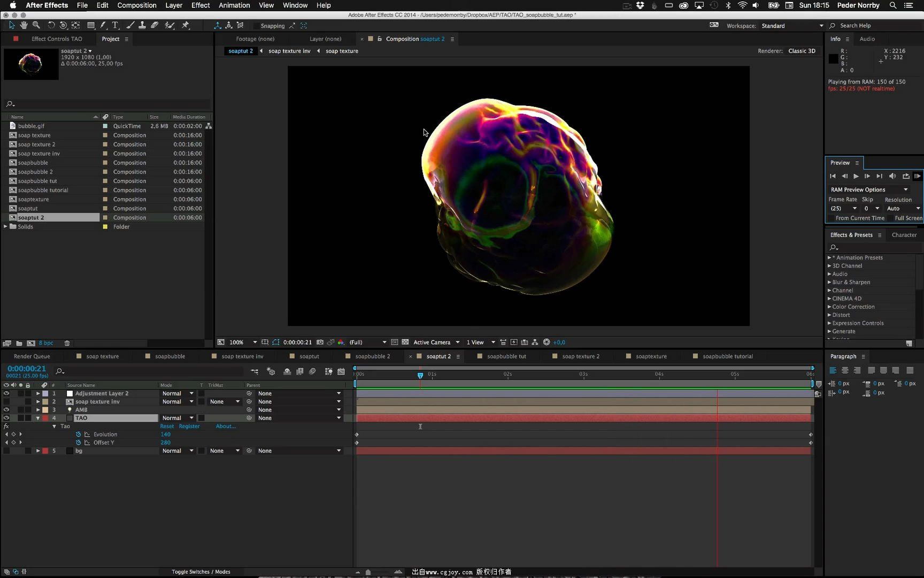Open RAM Preview Options dropdown
The image size is (924, 578).
coord(869,189)
